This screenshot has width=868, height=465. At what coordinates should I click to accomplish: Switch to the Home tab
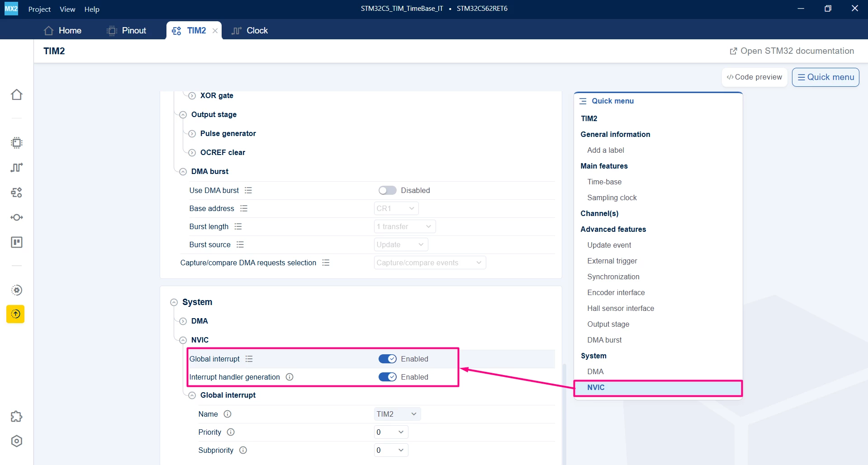[62, 30]
